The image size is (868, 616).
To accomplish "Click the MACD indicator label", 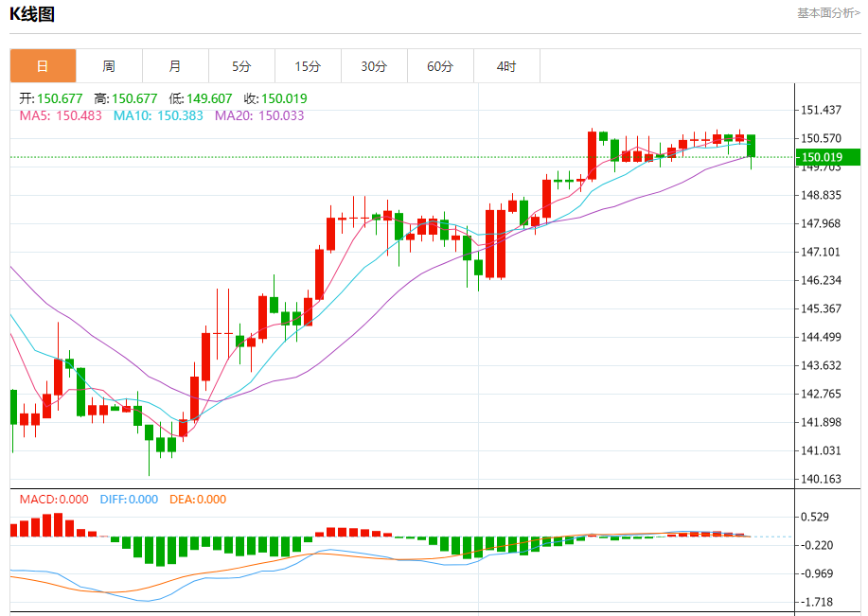I will 54,500.
